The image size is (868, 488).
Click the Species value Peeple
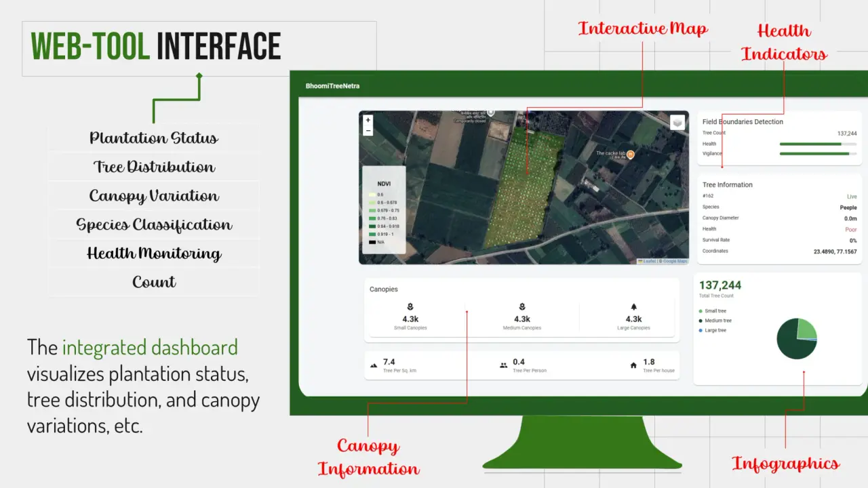848,207
